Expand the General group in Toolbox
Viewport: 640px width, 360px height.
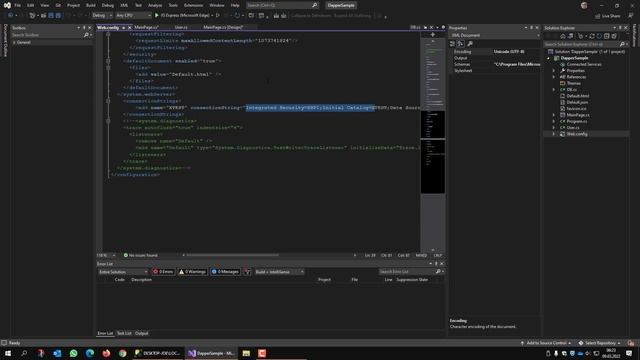[15, 42]
